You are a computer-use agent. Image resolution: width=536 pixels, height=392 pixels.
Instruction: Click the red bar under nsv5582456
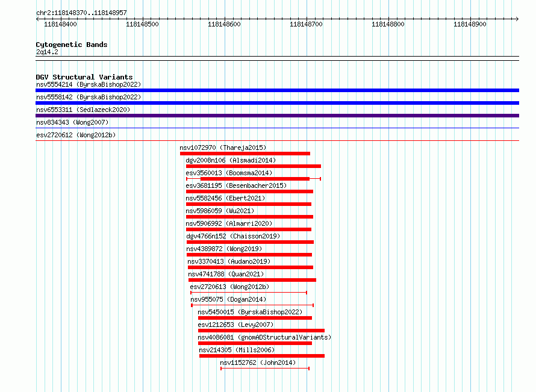click(x=249, y=204)
